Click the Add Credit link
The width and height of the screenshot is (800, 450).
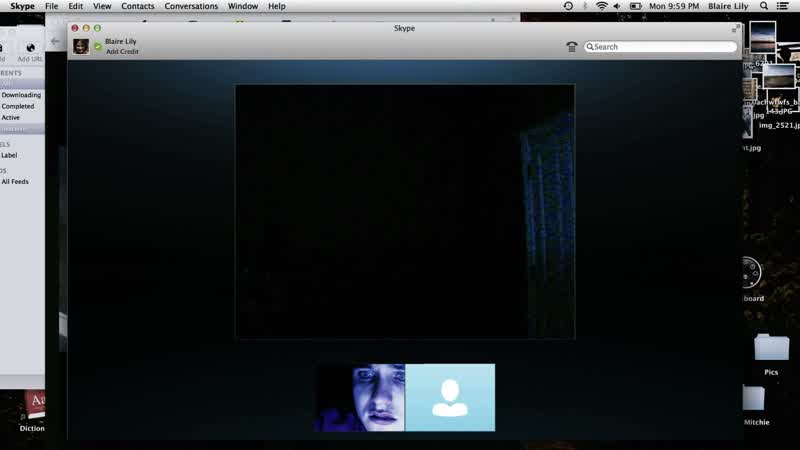[x=122, y=52]
